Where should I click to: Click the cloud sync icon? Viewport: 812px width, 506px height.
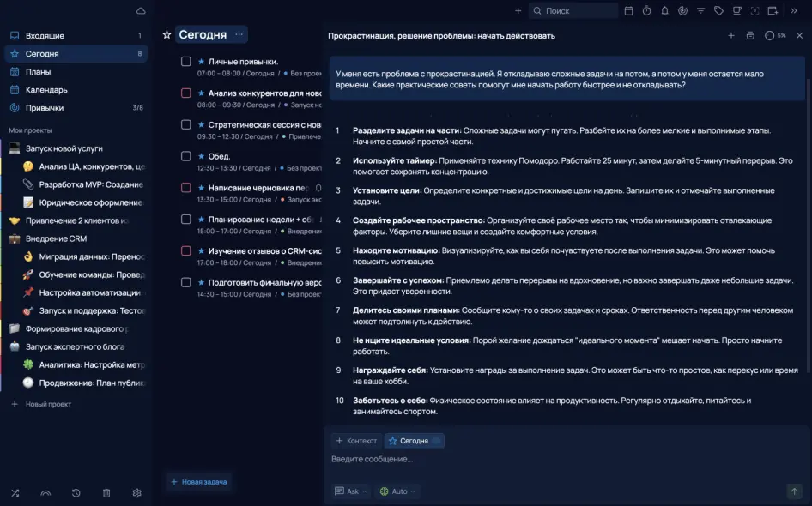141,11
